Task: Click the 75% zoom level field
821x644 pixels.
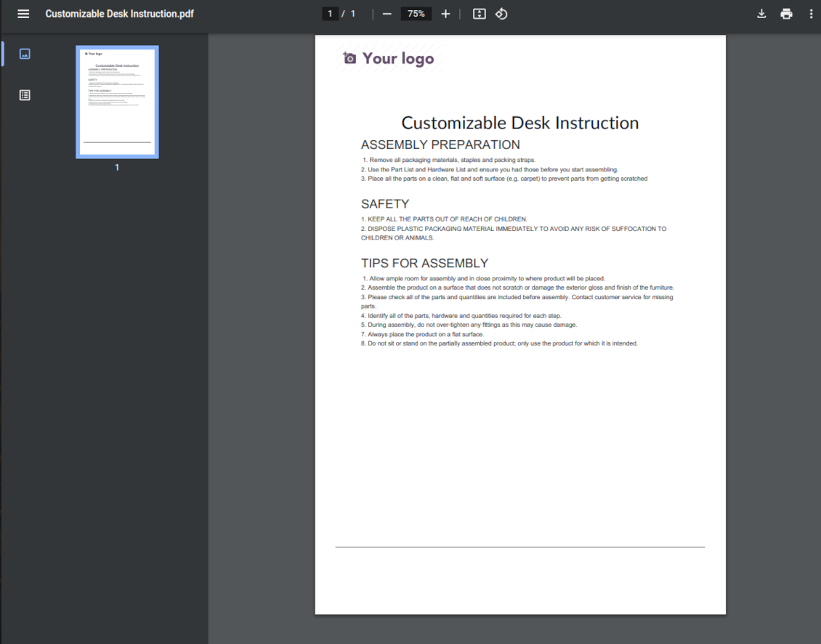Action: coord(416,14)
